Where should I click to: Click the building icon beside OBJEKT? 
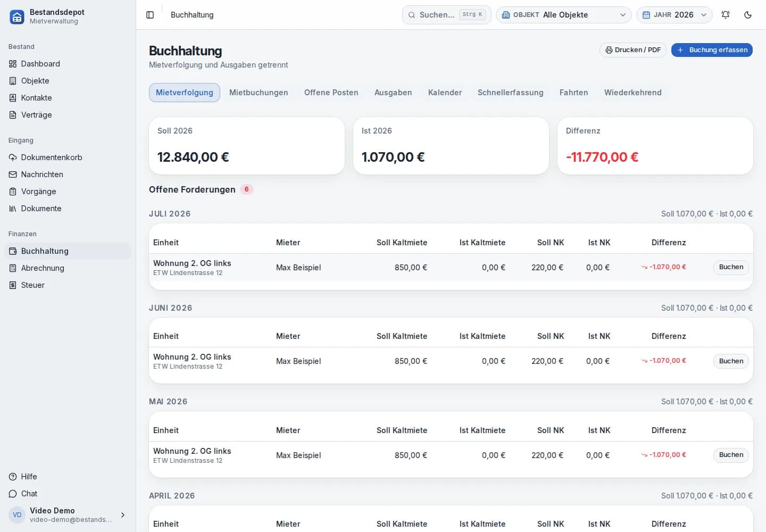click(506, 15)
